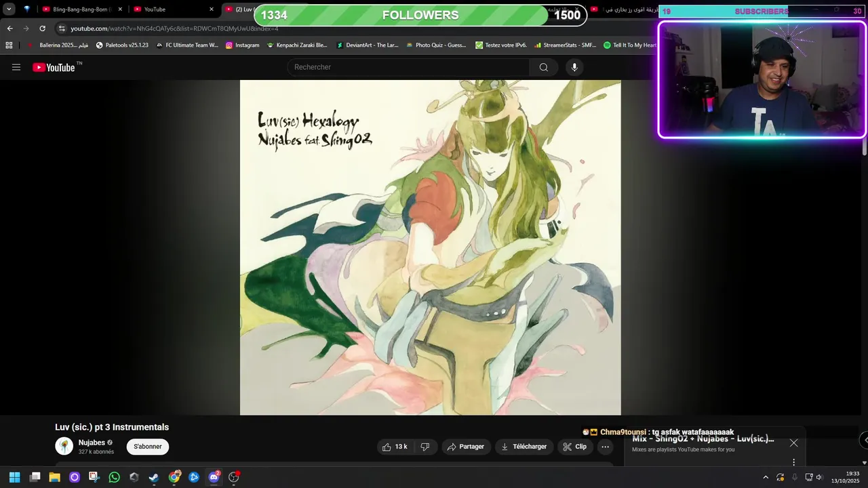Viewport: 868px width, 488px height.
Task: Close the YouTube tab
Action: coord(211,9)
